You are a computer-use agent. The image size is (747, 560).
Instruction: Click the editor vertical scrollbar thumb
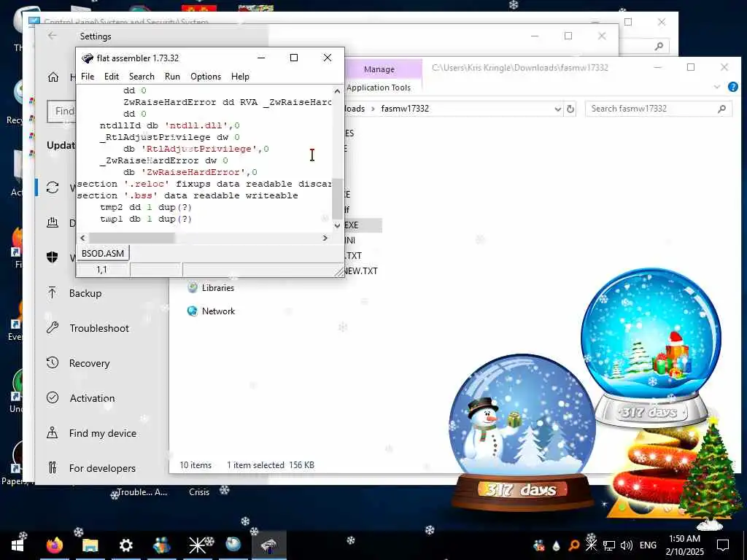coord(337,198)
